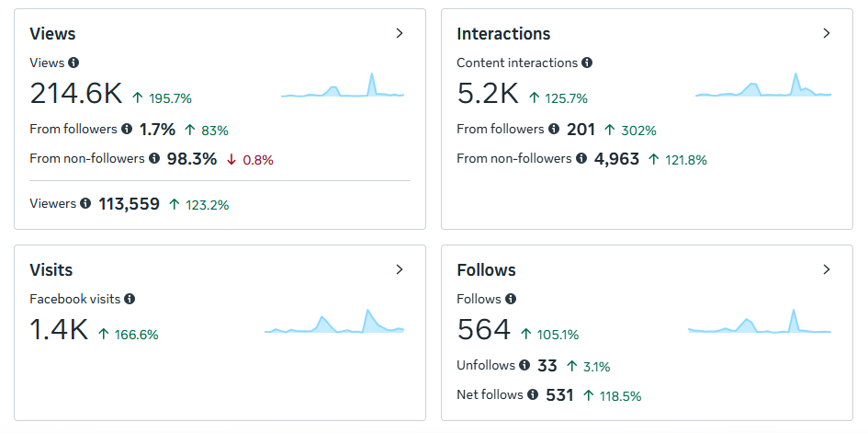This screenshot has width=868, height=433.
Task: Click info icon beside Views From followers
Action: click(127, 129)
